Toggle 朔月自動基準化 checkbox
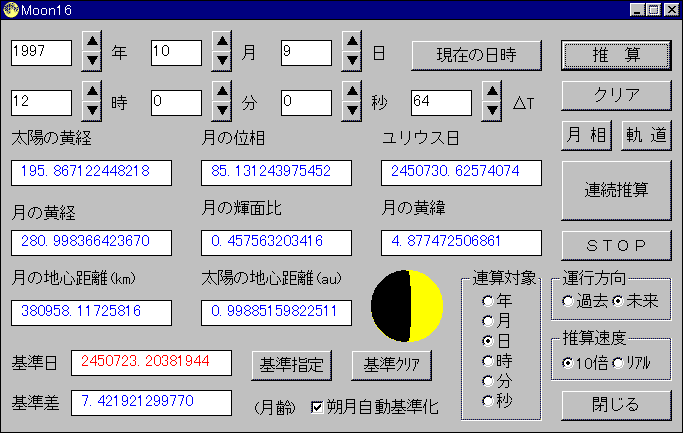The width and height of the screenshot is (683, 433). click(x=318, y=407)
